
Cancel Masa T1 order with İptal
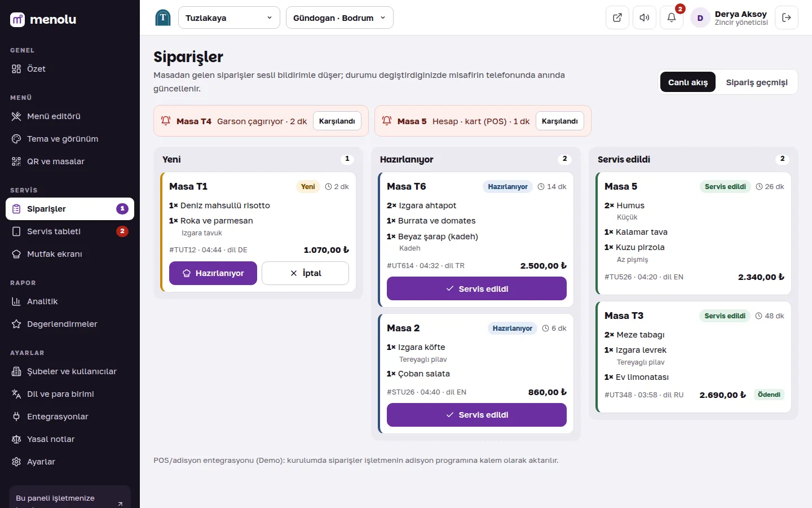coord(305,273)
